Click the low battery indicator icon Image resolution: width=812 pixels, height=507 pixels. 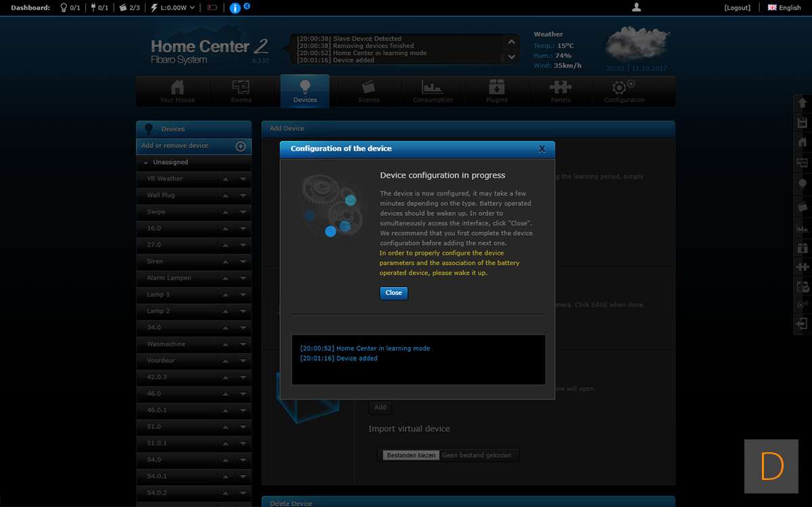(x=212, y=8)
